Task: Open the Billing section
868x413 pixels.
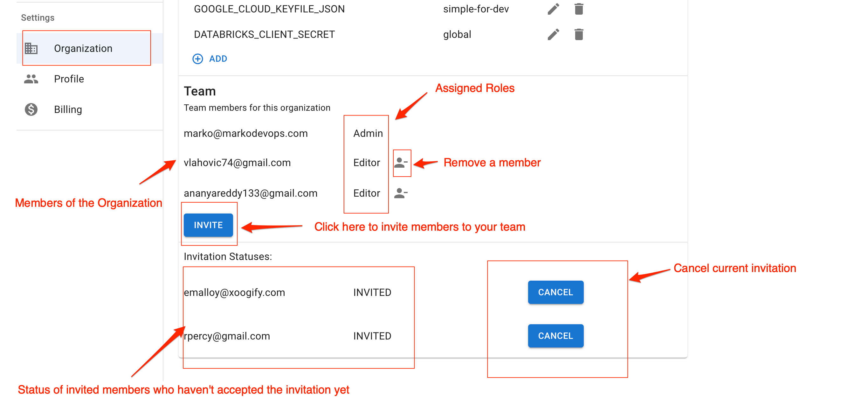Action: [68, 109]
